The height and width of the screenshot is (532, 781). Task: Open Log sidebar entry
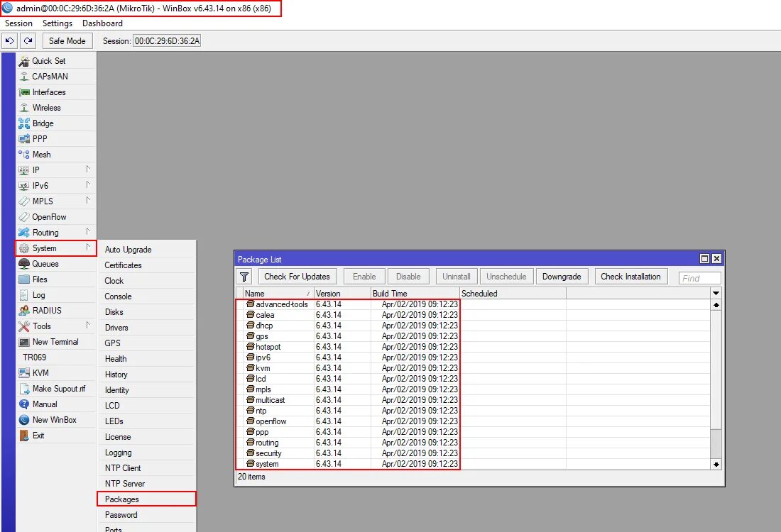click(56, 295)
